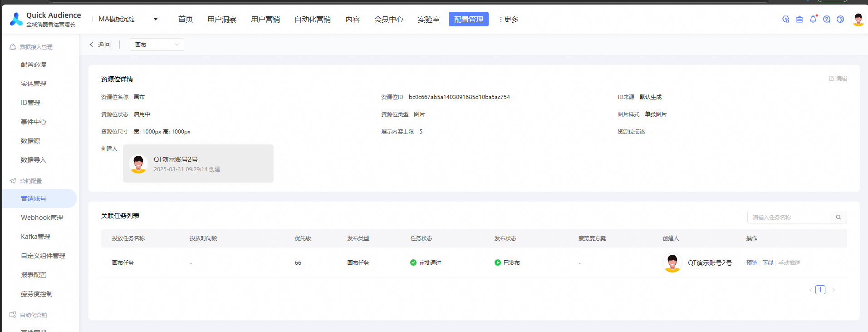Open the board icon beside the notification bell
Screen dimensions: 868x332
click(799, 19)
